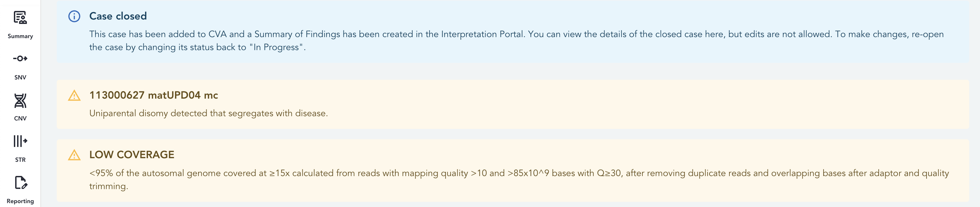
Task: Click the "In Progress" status text
Action: coord(276,47)
